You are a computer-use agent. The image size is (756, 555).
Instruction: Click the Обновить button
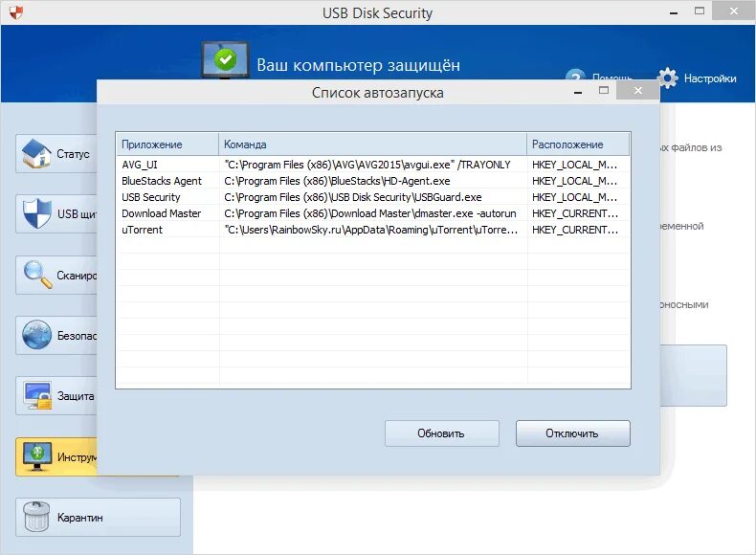pos(442,433)
